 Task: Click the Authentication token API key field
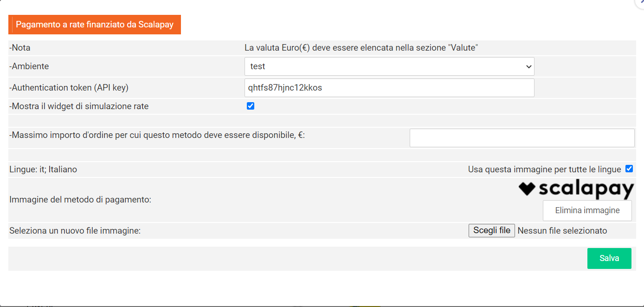tap(389, 88)
